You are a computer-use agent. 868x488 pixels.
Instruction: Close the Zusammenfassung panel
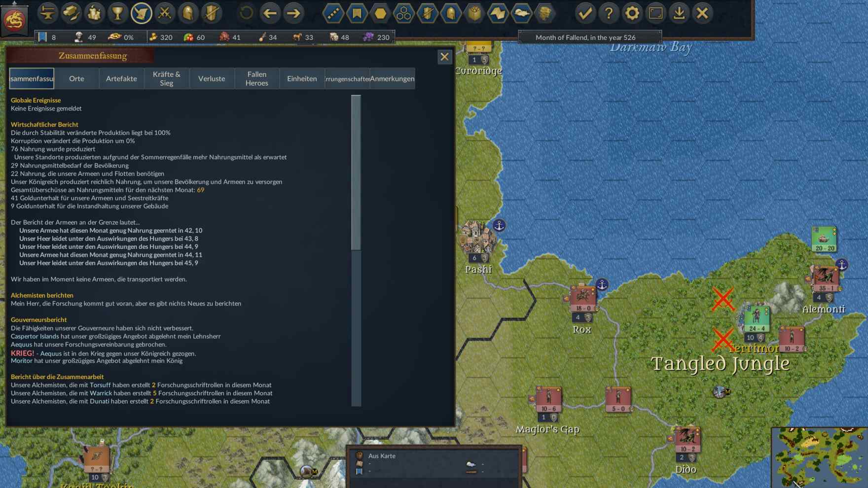(444, 57)
